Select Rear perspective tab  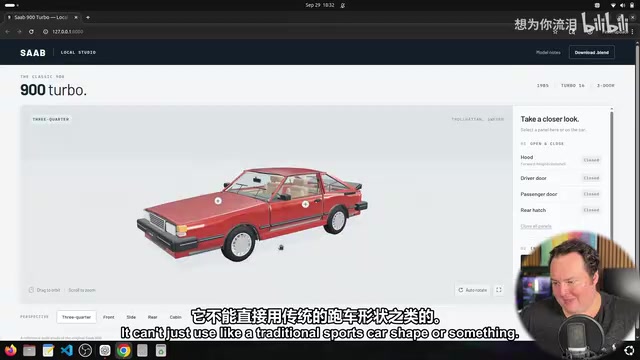pos(152,317)
